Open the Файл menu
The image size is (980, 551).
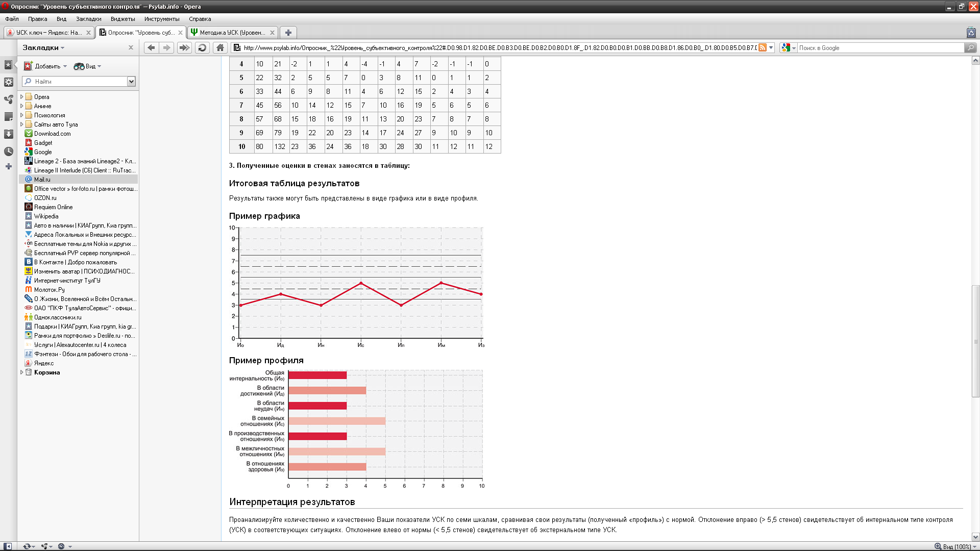(12, 19)
